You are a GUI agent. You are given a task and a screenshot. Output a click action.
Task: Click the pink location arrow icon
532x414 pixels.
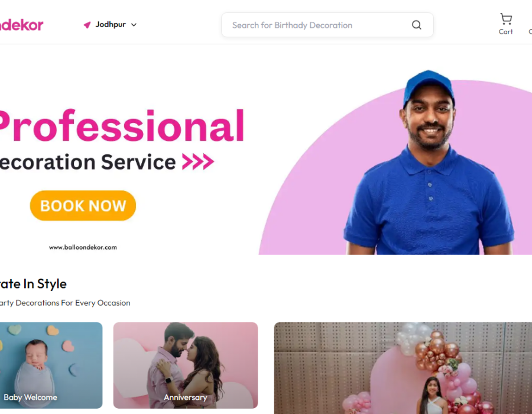point(87,25)
